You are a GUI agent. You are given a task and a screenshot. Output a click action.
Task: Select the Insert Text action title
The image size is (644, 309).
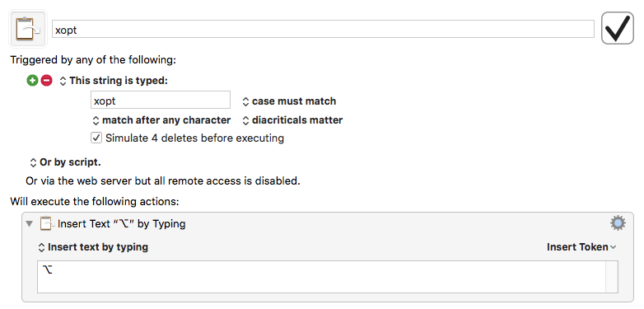(122, 224)
